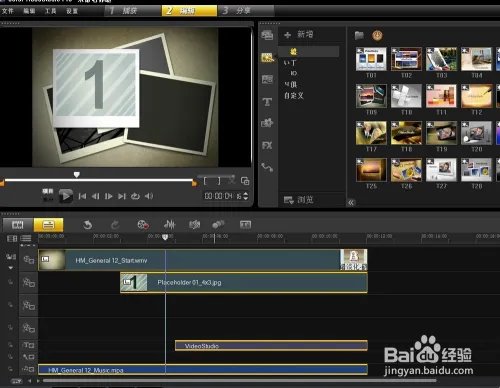Open the 设置 menu

(x=72, y=11)
